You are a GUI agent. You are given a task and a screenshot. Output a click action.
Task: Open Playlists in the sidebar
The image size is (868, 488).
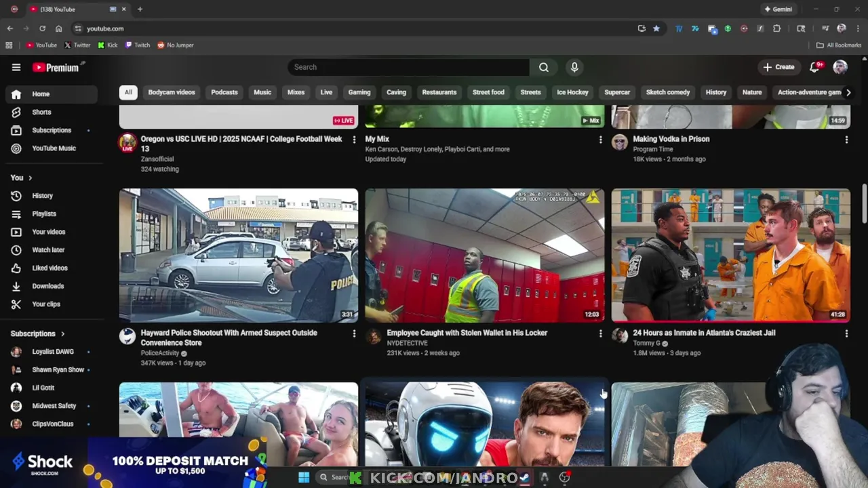[x=52, y=214]
